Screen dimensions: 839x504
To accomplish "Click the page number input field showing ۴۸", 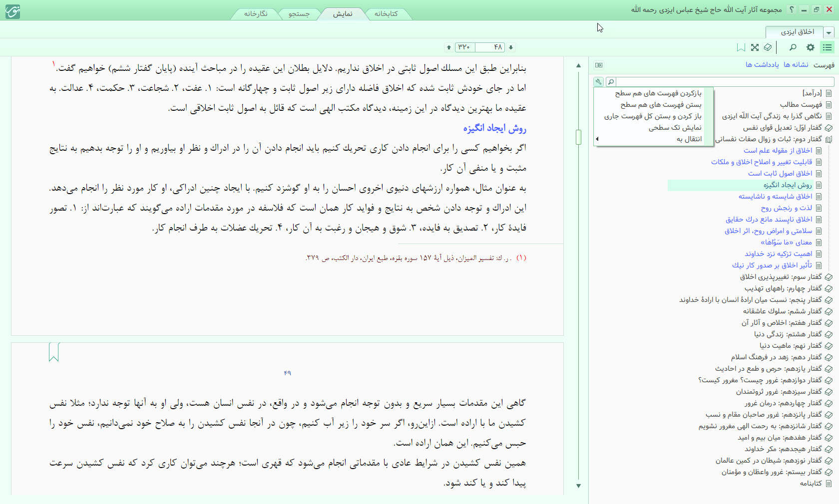I will 490,47.
